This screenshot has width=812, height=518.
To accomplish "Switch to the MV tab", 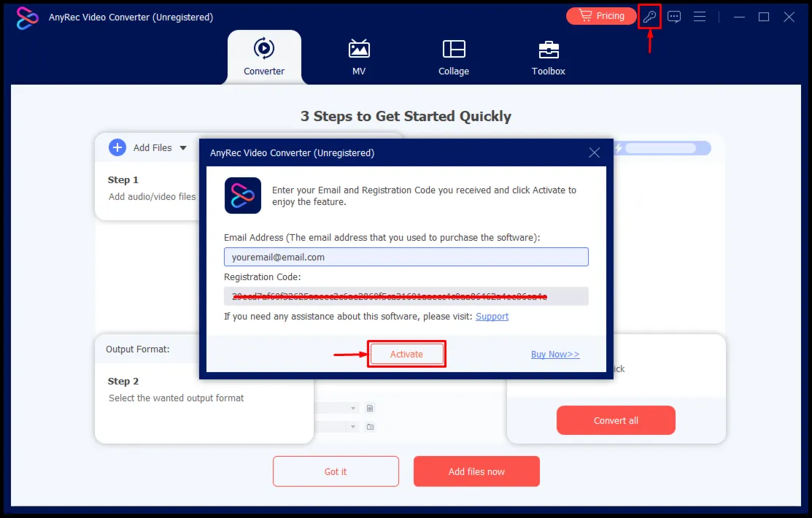I will tap(359, 57).
